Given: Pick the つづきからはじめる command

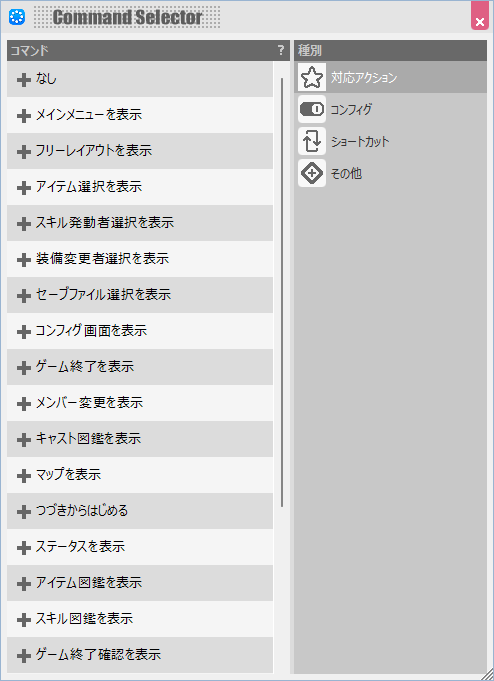Looking at the screenshot, I should pos(140,511).
